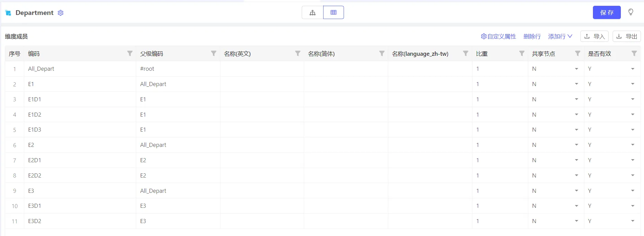This screenshot has width=644, height=236.
Task: Select the E2D1 code cell
Action: click(80, 160)
